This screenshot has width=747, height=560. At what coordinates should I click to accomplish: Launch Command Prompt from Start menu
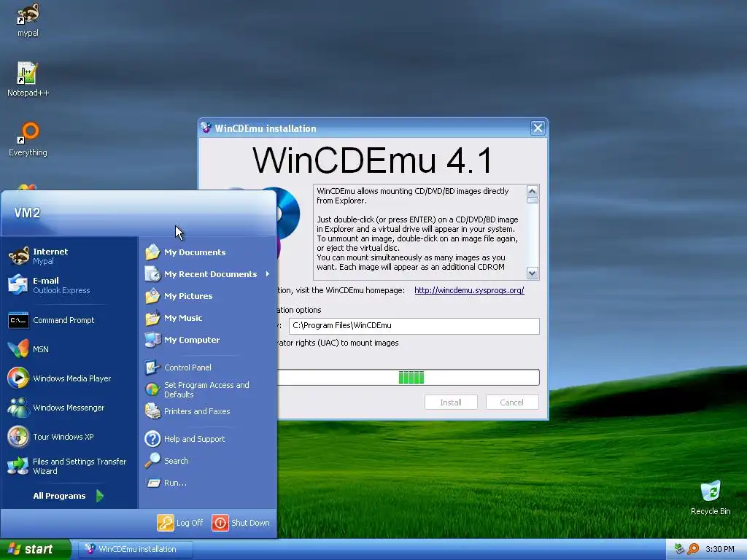coord(71,320)
